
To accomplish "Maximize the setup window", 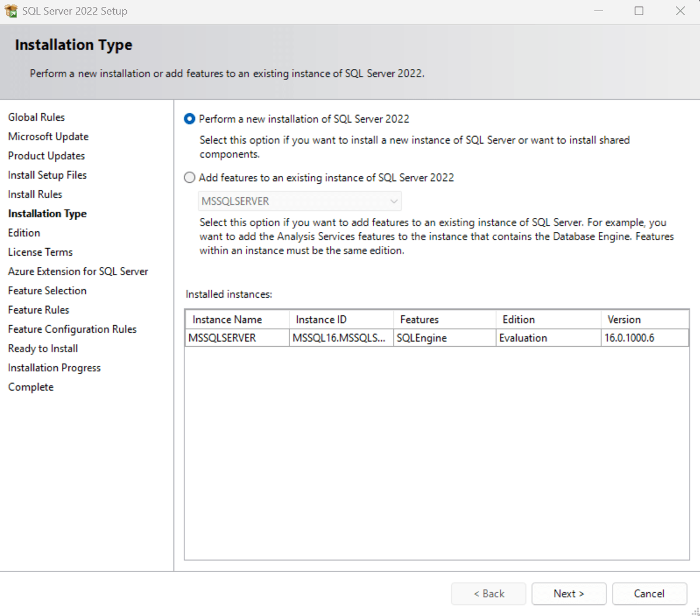I will [x=639, y=11].
